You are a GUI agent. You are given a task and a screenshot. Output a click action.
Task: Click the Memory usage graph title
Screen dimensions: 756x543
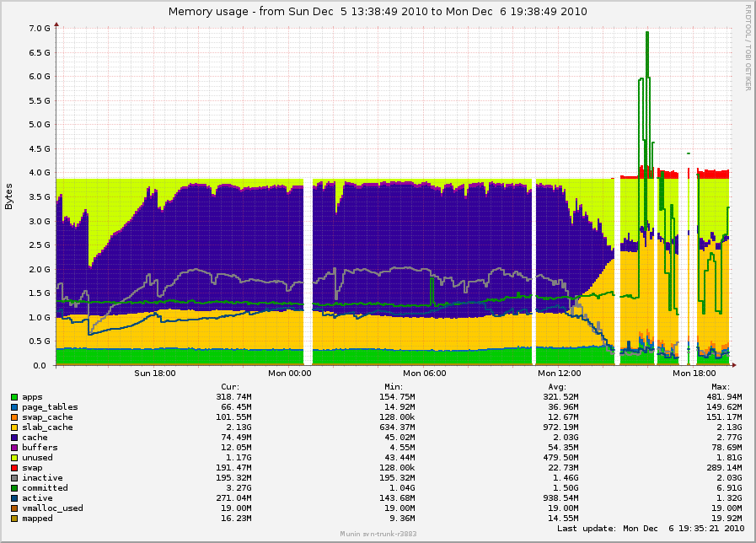pos(378,12)
